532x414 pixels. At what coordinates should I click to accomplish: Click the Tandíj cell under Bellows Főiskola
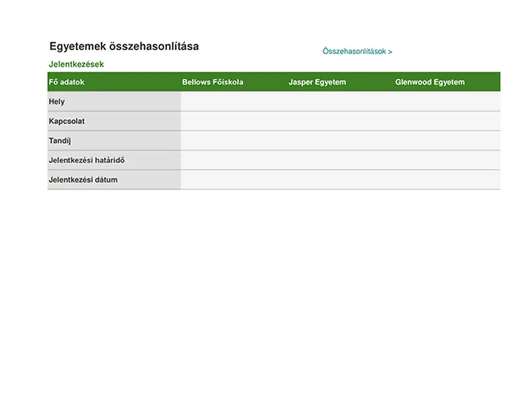234,141
